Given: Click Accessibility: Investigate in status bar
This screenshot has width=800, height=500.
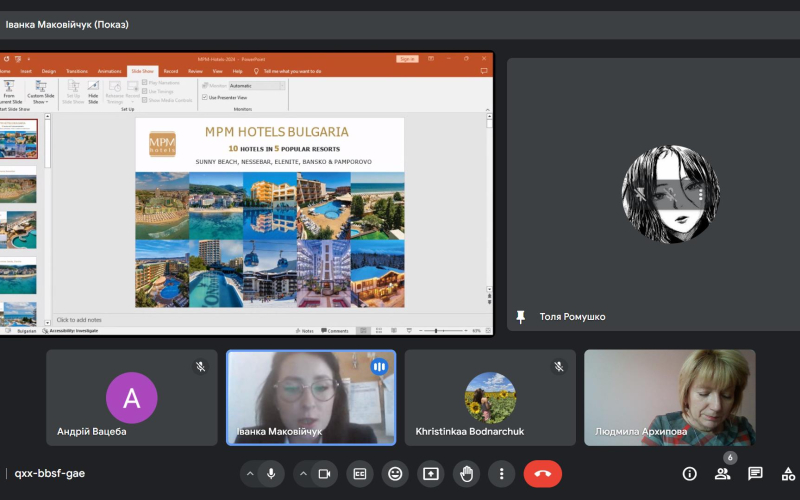Looking at the screenshot, I should pyautogui.click(x=70, y=331).
